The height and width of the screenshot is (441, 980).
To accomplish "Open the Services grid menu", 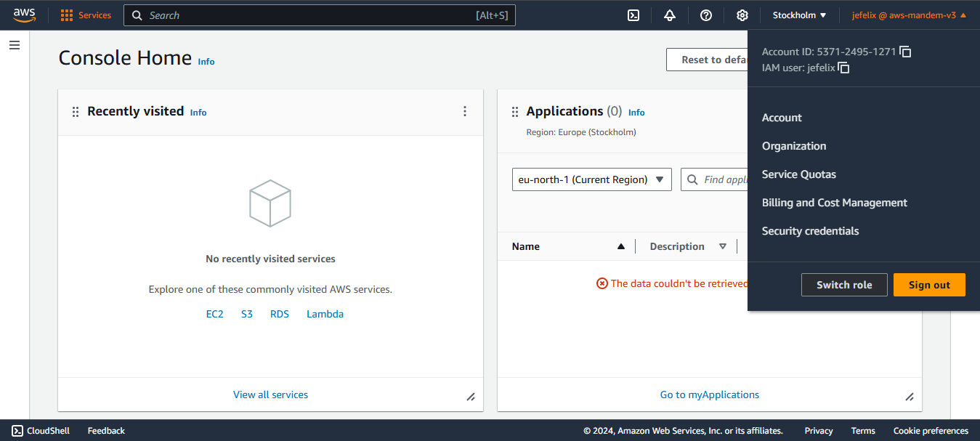I will (86, 15).
